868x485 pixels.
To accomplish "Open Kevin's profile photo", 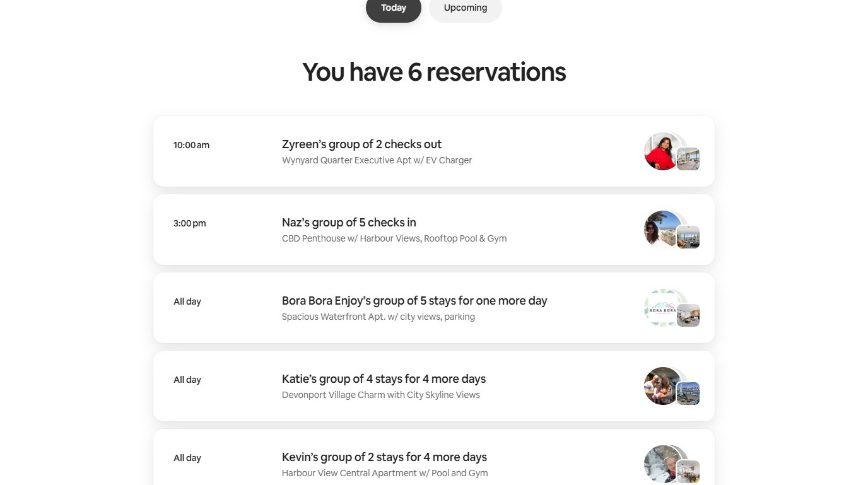I will coord(662,464).
